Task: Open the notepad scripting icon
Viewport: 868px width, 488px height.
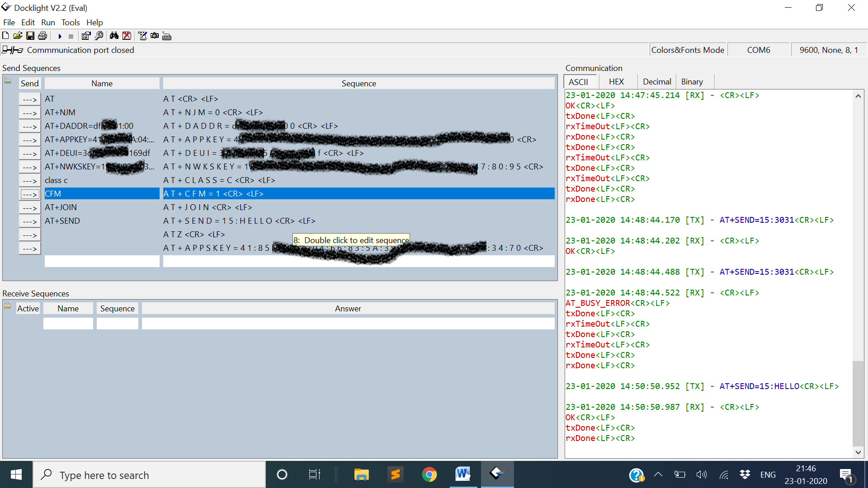Action: click(142, 36)
